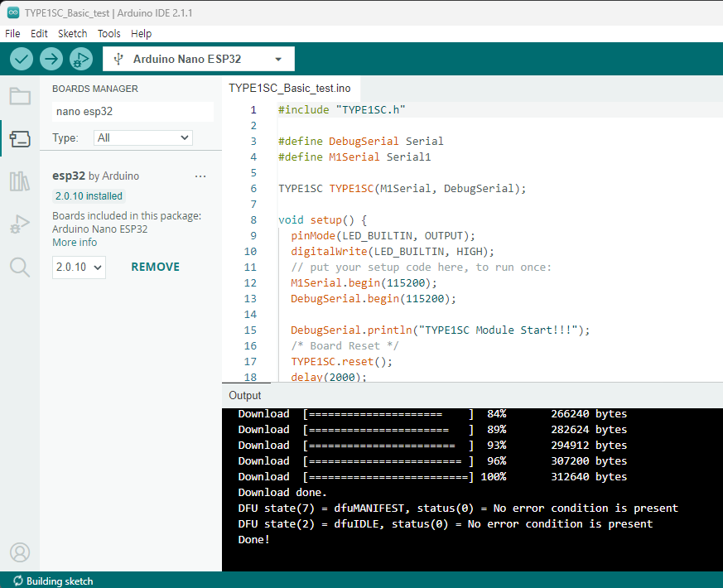Click line number 8 in the gutter
This screenshot has width=723, height=588.
click(253, 220)
